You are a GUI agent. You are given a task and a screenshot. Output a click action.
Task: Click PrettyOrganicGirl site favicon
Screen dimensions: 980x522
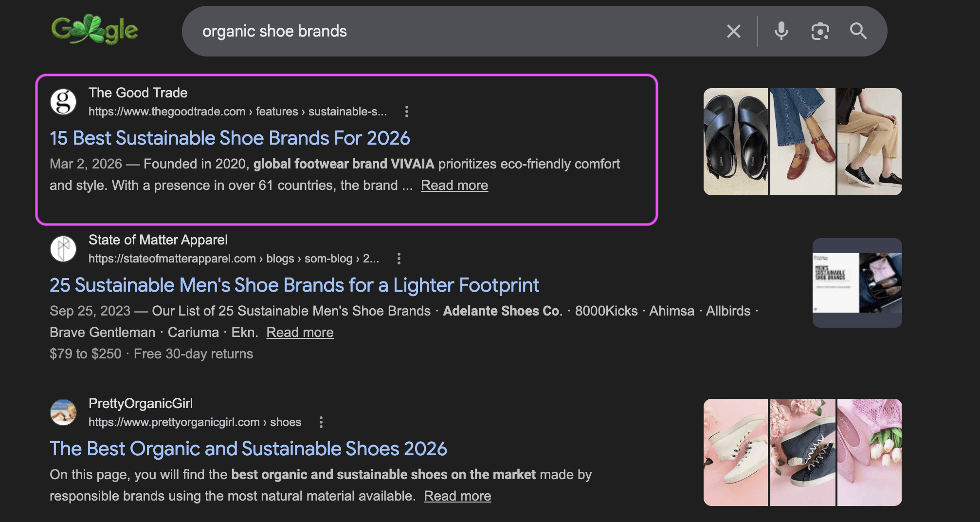pos(63,412)
